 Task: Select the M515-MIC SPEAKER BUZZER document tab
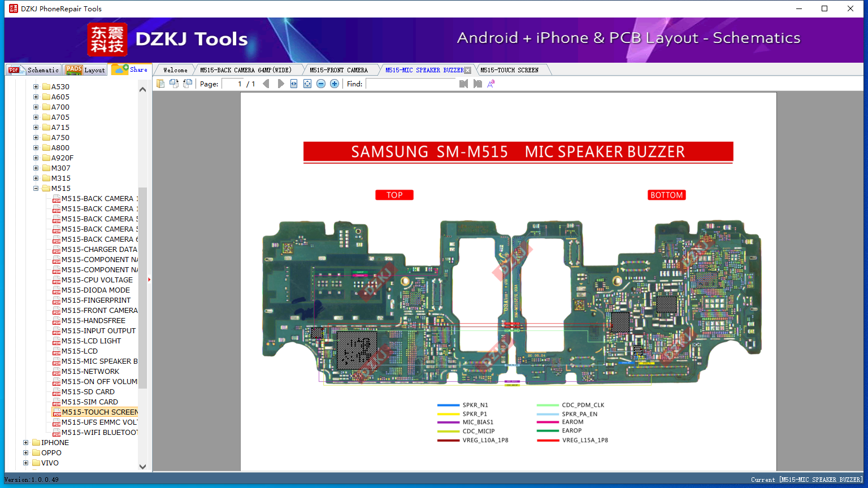coord(424,70)
